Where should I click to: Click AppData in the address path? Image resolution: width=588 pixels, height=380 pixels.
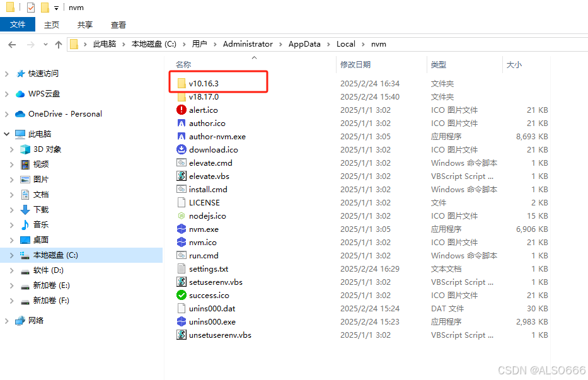(x=304, y=44)
